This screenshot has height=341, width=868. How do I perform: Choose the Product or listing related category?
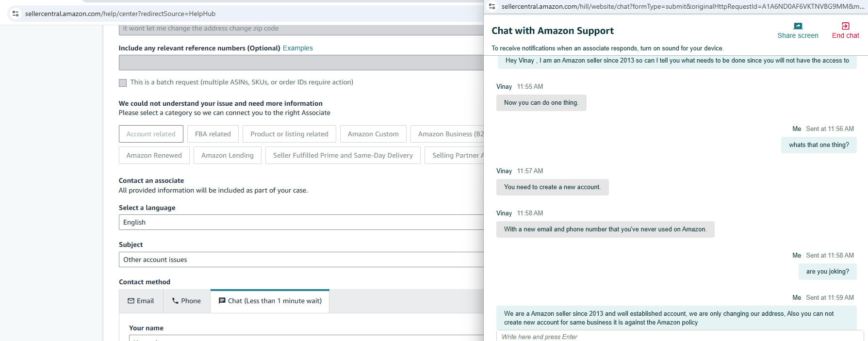coord(289,134)
